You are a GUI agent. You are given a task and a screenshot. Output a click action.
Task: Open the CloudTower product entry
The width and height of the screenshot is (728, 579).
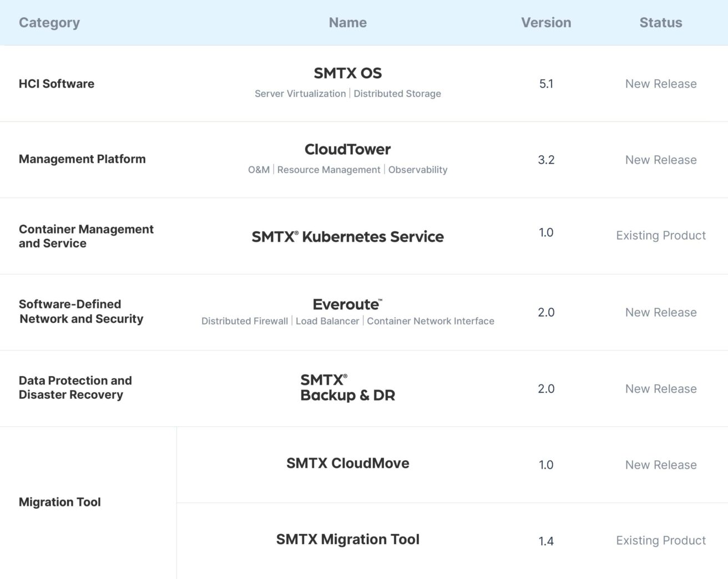(x=347, y=149)
